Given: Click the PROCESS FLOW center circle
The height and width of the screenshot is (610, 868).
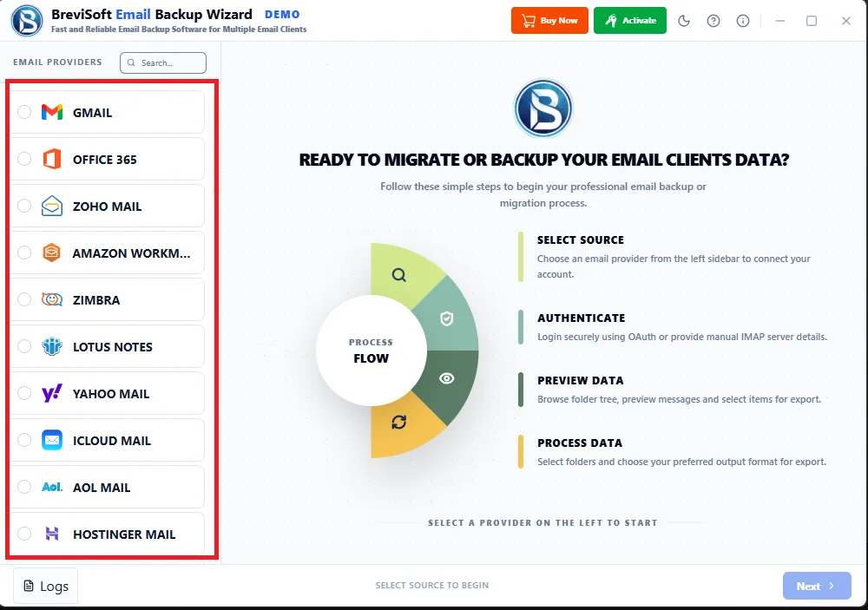Looking at the screenshot, I should click(x=372, y=351).
